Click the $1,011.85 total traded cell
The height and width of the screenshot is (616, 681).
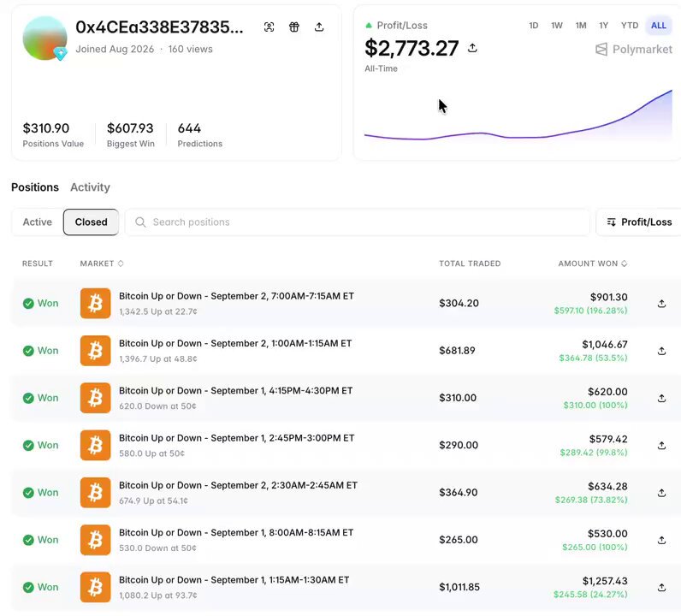(x=459, y=587)
